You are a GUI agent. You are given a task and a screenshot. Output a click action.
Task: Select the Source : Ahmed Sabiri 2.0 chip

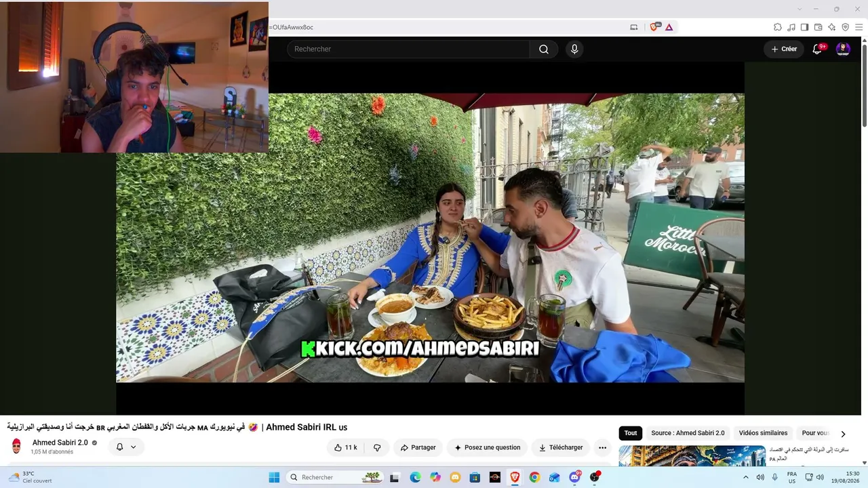coord(688,433)
